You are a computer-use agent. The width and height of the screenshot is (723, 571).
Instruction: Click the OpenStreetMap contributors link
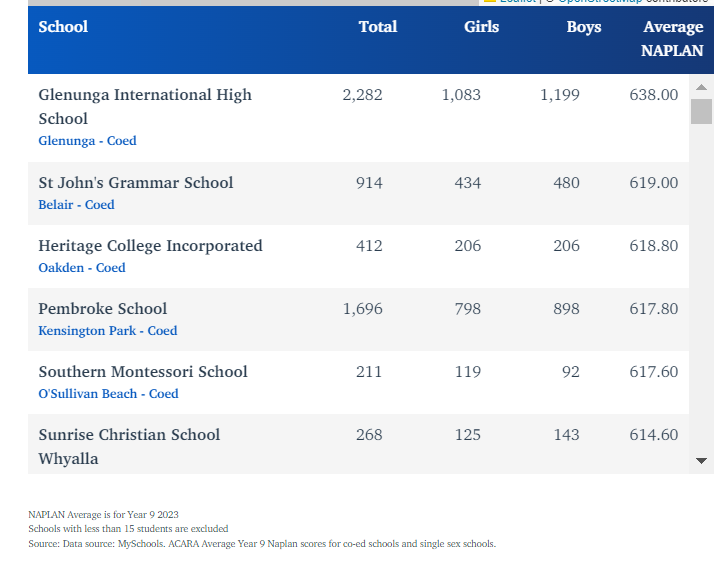pyautogui.click(x=600, y=2)
